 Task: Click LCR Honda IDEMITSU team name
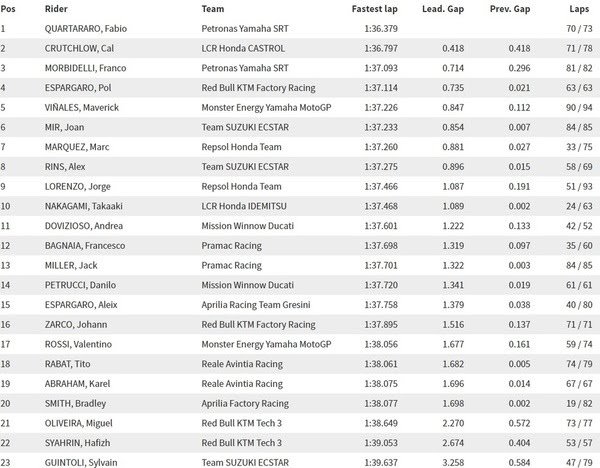(244, 206)
